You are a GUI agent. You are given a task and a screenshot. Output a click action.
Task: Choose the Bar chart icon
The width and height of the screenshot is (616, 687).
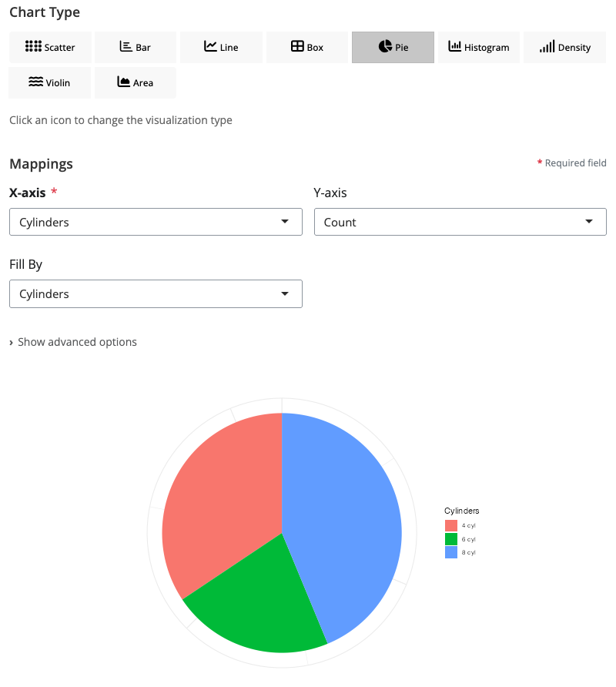coord(136,47)
